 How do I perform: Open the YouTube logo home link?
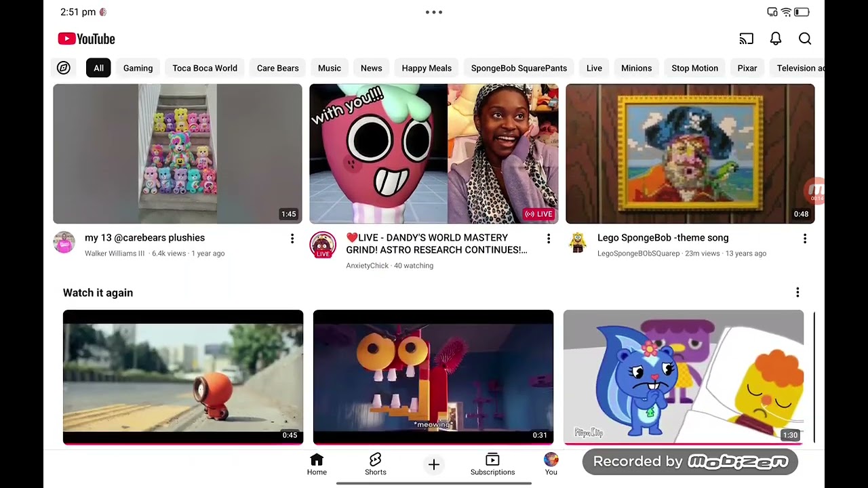(x=86, y=39)
